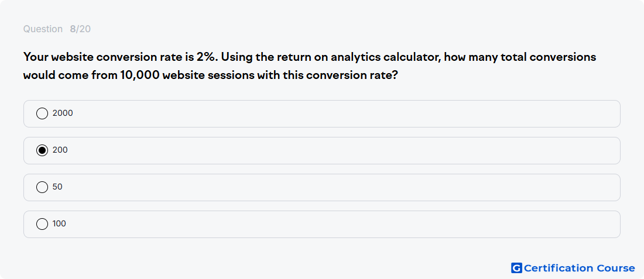
Task: Click the 'Question' label at top
Action: point(43,29)
